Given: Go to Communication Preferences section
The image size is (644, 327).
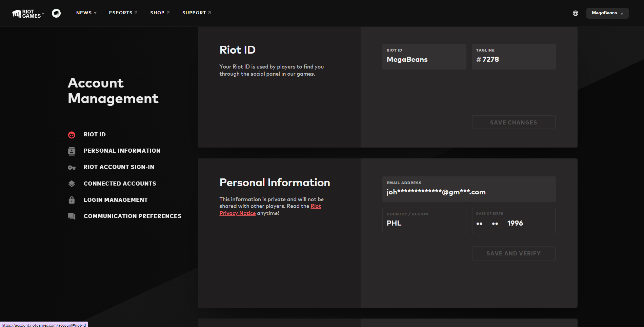Looking at the screenshot, I should 133,216.
